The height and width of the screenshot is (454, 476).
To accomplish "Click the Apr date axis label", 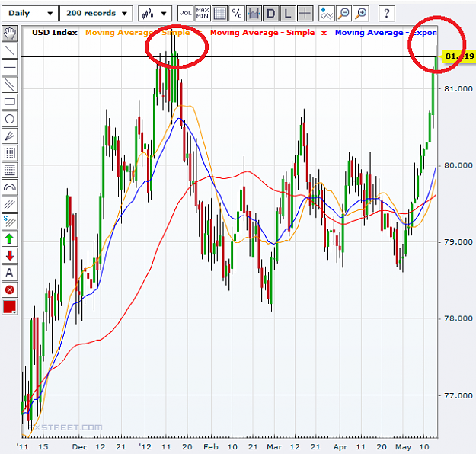I will point(340,447).
